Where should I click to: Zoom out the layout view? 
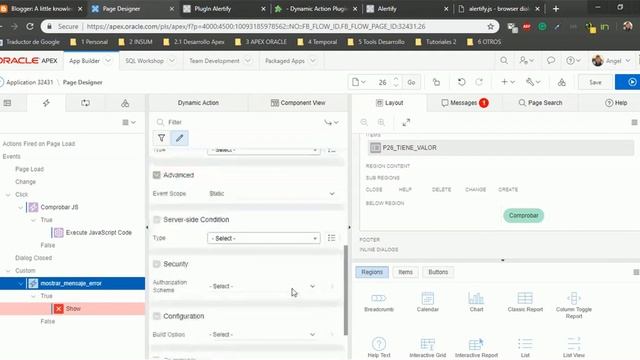[364, 122]
